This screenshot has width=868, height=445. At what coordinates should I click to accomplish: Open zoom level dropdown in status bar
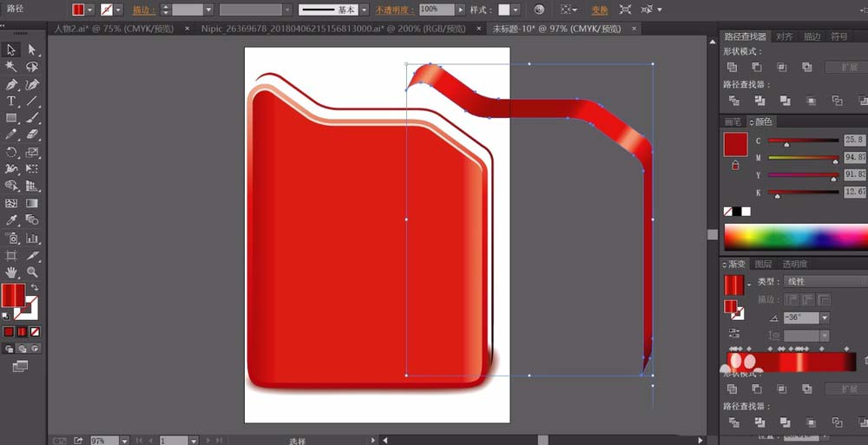(x=124, y=441)
